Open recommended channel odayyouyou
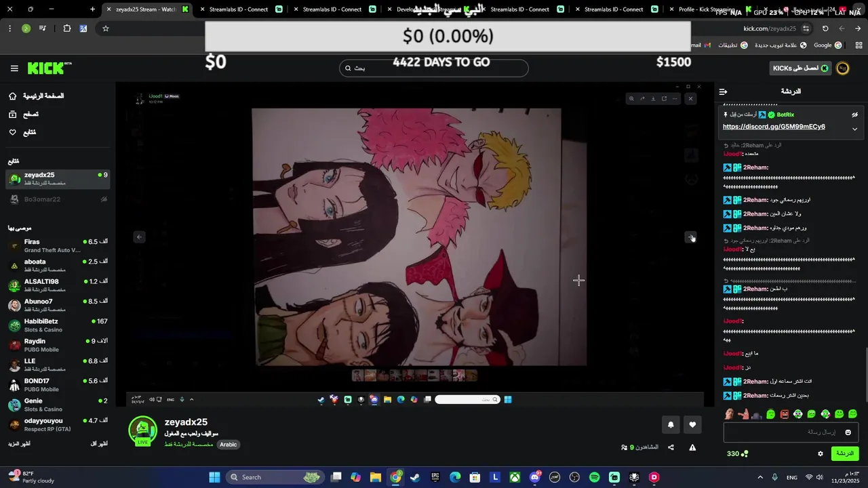Screen dimensions: 868x488 tap(58, 425)
